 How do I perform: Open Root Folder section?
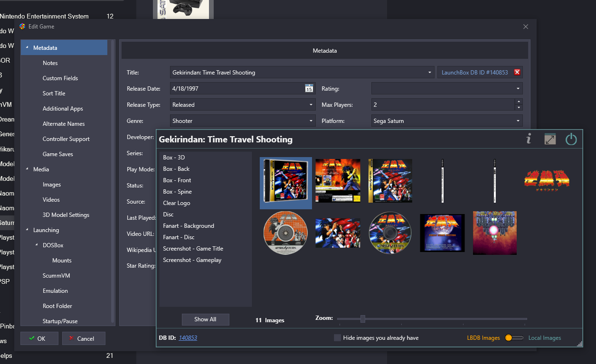pos(57,306)
